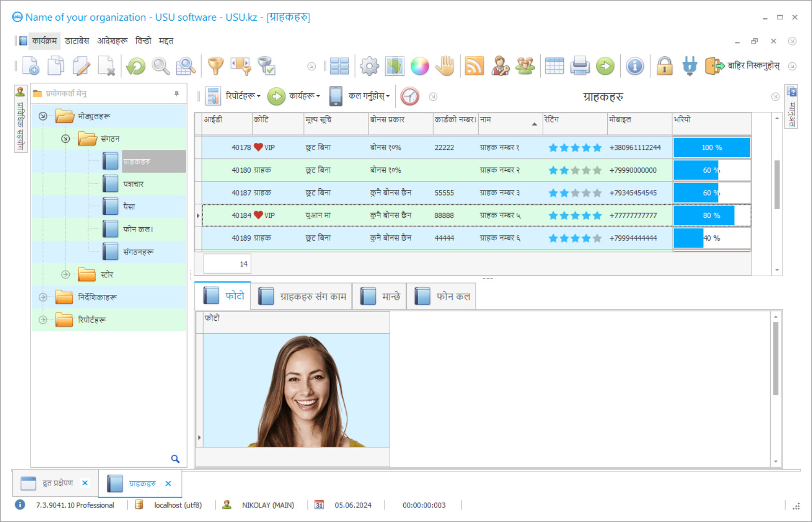Collapse the मोड्युलहरू folder
The image size is (812, 522).
pos(43,116)
